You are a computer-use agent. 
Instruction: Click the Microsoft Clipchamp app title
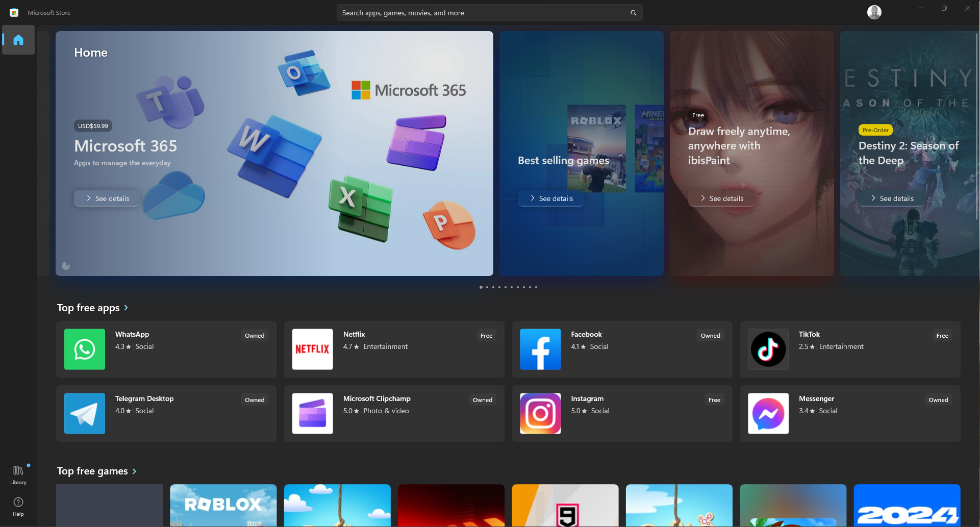coord(377,399)
